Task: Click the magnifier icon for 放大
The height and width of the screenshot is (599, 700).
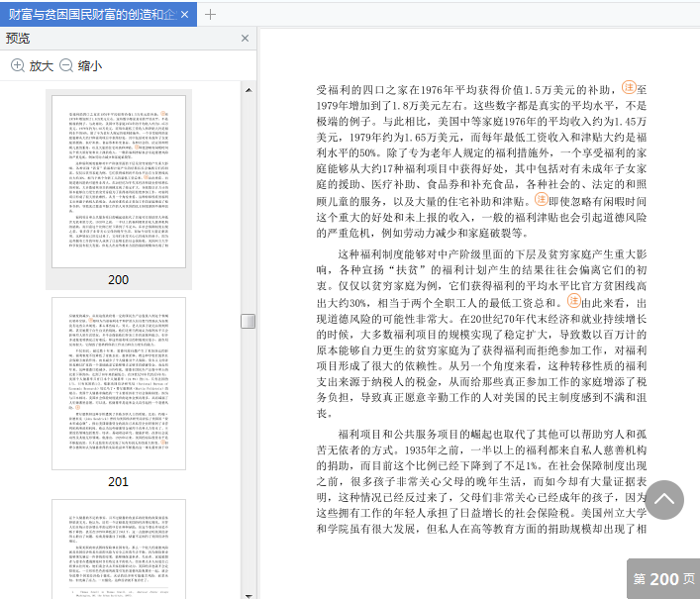Action: (x=18, y=65)
